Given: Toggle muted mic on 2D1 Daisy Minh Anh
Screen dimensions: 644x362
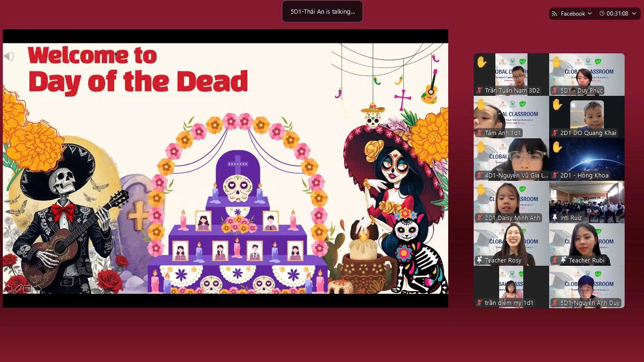Looking at the screenshot, I should [x=479, y=218].
